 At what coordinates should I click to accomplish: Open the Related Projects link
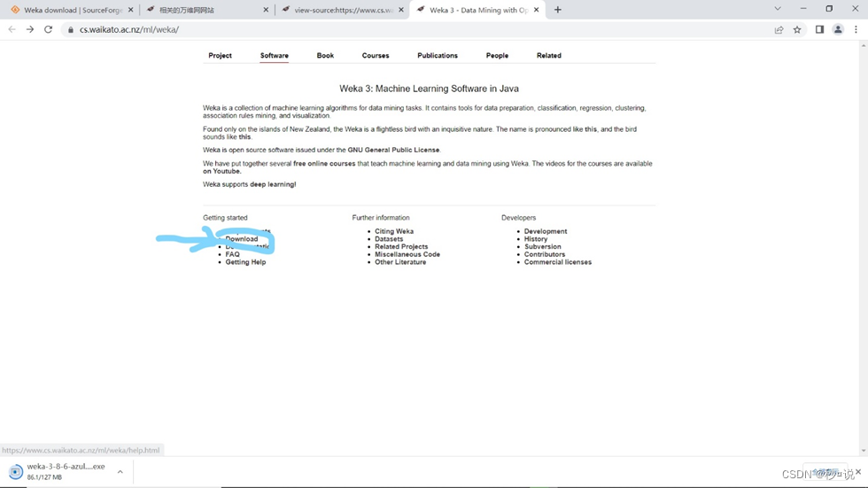pos(401,247)
